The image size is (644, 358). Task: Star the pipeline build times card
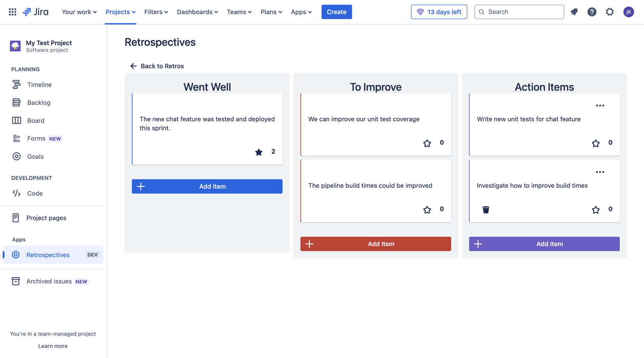point(427,210)
